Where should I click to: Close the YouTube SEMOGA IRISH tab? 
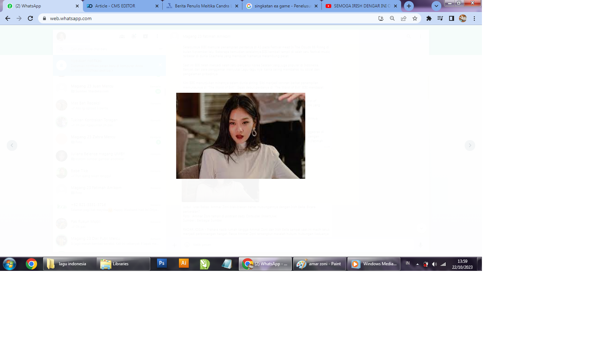[x=395, y=6]
